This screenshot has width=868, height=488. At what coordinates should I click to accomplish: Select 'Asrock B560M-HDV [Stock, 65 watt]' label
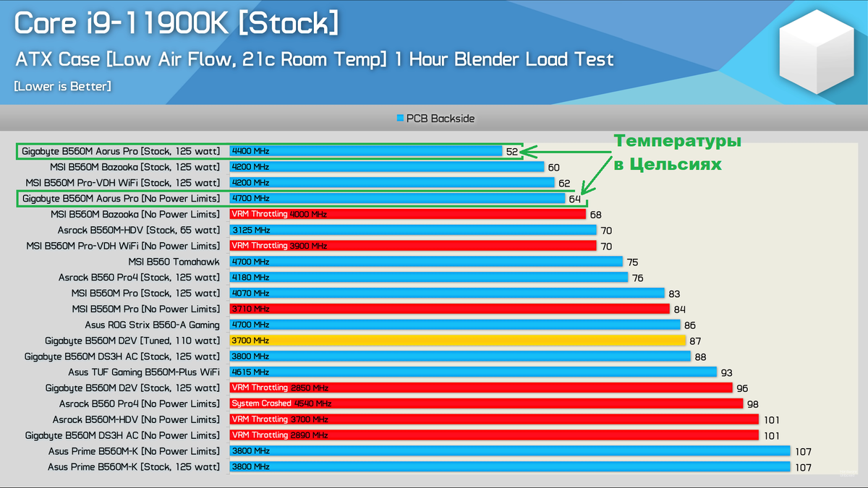(139, 230)
